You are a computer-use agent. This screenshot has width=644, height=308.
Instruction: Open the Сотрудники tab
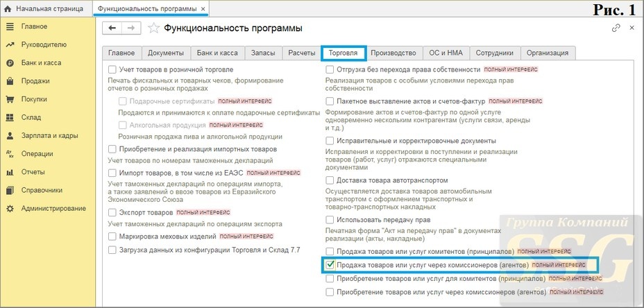[495, 53]
